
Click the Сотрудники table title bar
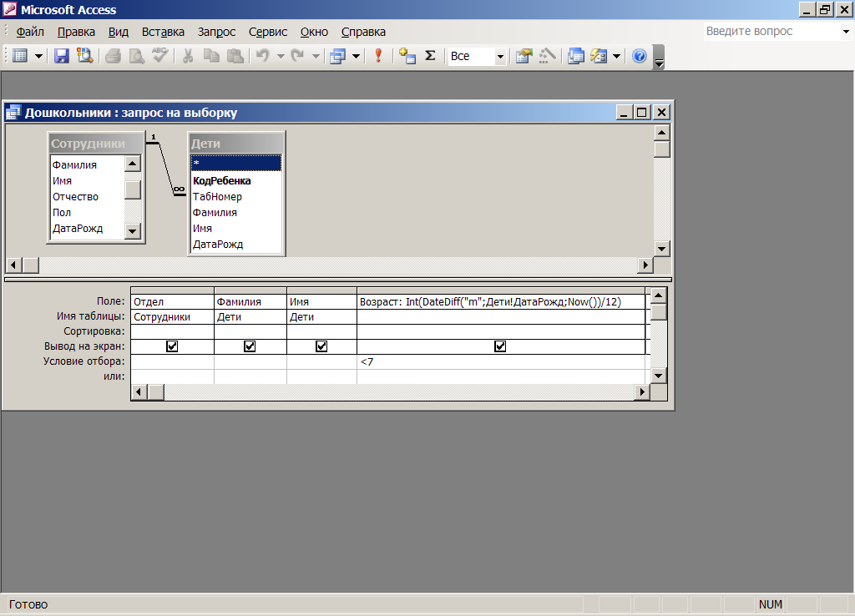(x=95, y=144)
